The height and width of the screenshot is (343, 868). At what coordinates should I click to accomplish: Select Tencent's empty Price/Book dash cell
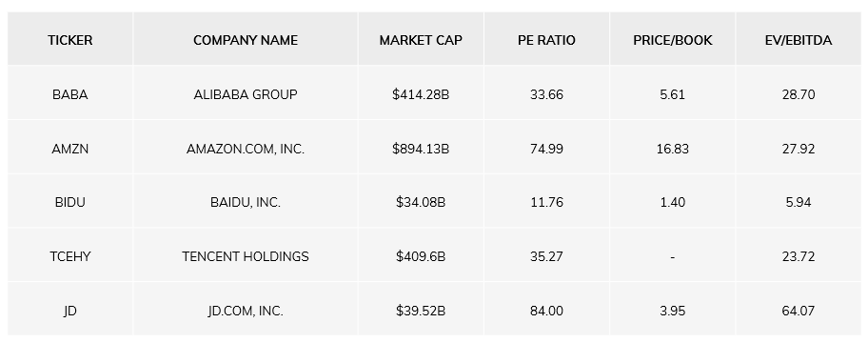tap(673, 257)
